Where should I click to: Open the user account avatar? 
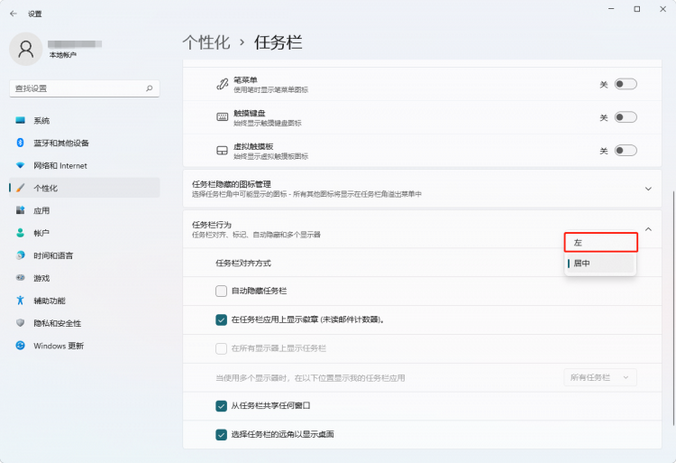point(26,49)
